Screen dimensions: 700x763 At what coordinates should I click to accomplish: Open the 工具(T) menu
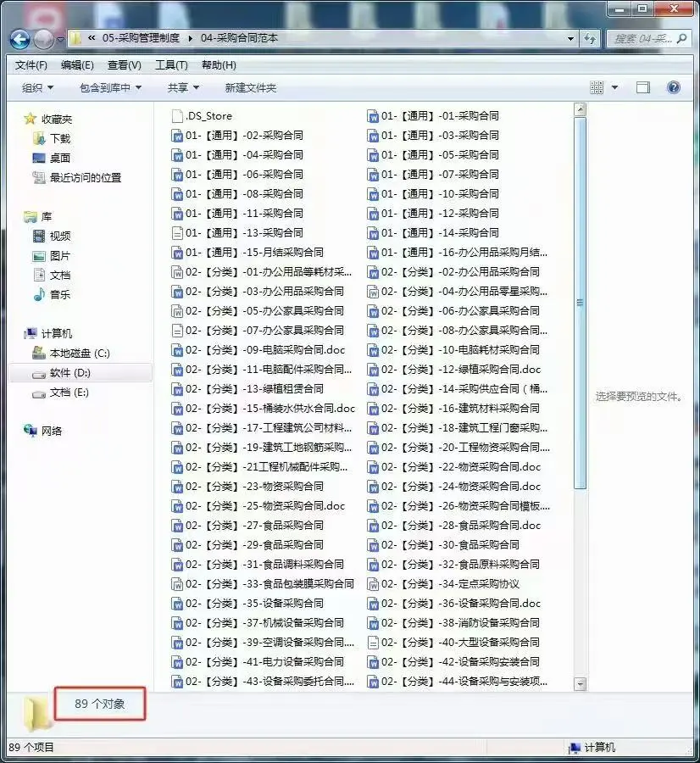(x=171, y=64)
